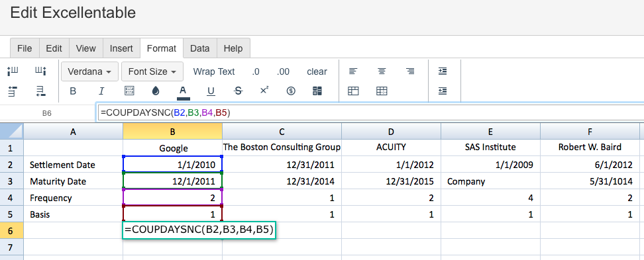The width and height of the screenshot is (644, 260).
Task: Open the Verdana font dropdown
Action: pos(89,71)
